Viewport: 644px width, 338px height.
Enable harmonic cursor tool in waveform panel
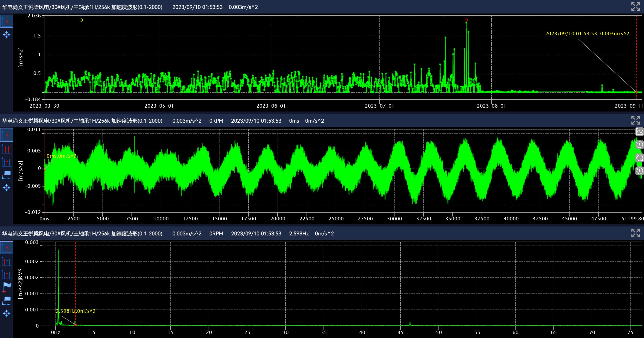7,162
